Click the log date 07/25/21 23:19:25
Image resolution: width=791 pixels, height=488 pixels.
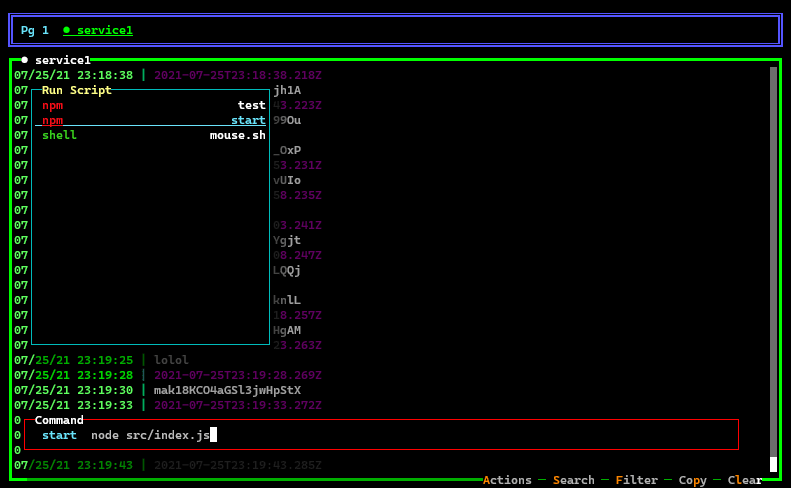[74, 360]
